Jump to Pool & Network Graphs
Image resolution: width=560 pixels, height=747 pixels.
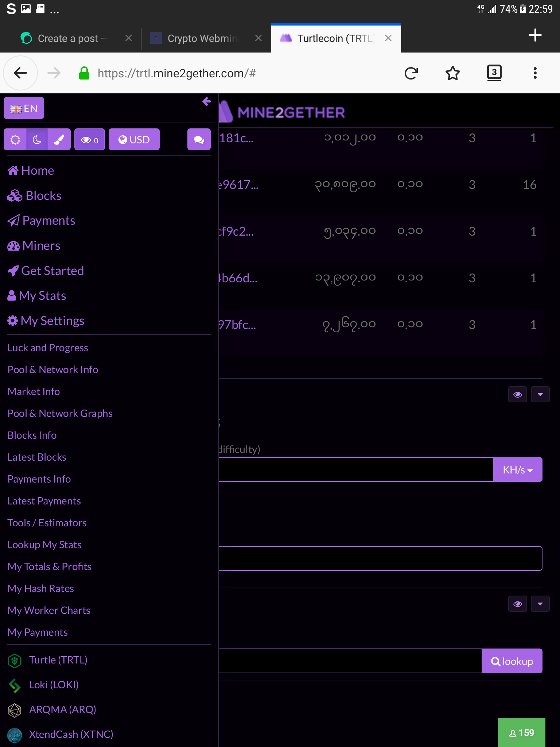click(x=60, y=413)
